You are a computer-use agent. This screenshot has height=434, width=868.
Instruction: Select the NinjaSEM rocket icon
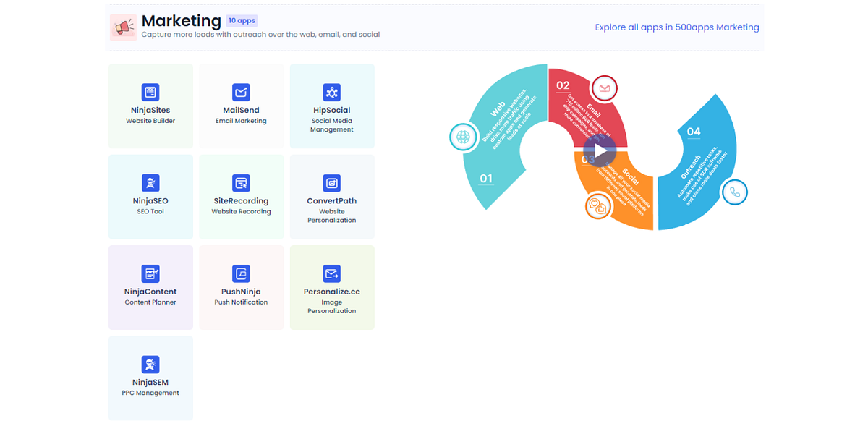click(150, 365)
